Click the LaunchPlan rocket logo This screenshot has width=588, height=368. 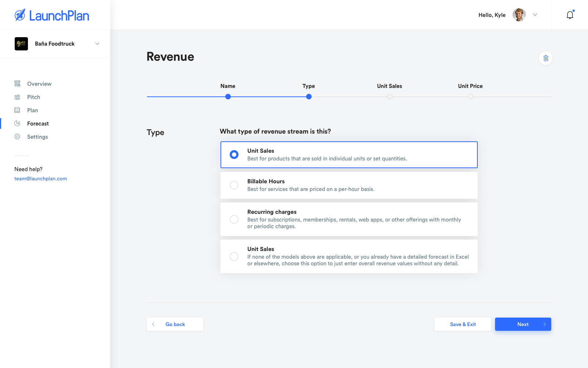click(20, 15)
